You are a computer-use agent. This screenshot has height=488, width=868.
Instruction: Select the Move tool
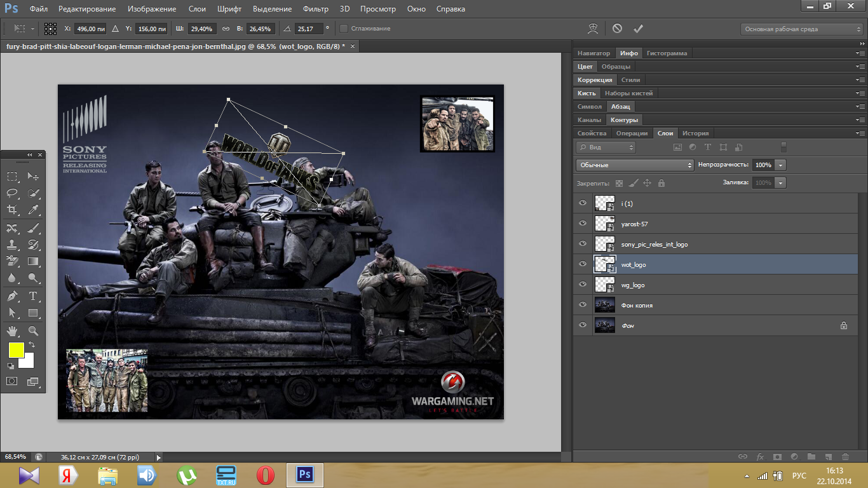[x=34, y=176]
